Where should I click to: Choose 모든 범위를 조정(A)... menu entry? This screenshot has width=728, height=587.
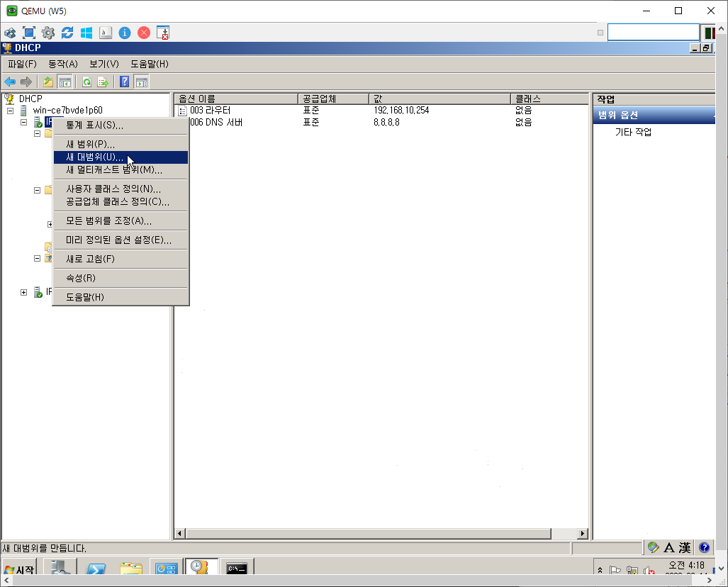[121, 221]
